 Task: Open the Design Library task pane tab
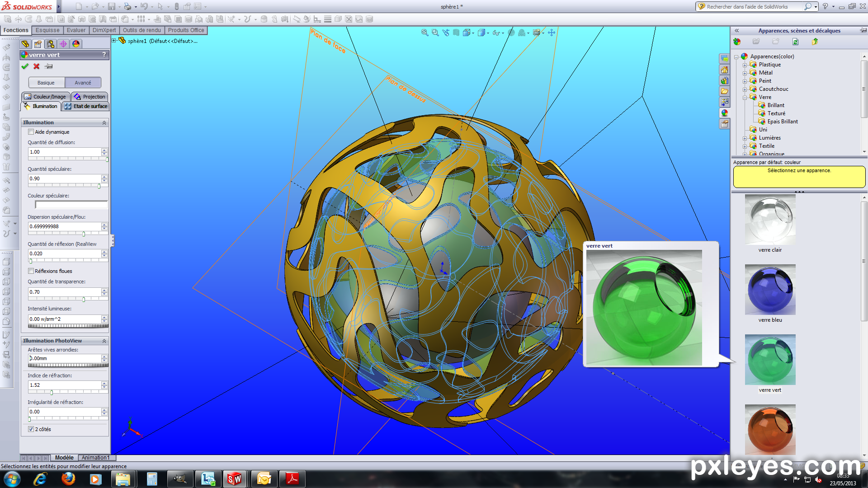point(725,80)
